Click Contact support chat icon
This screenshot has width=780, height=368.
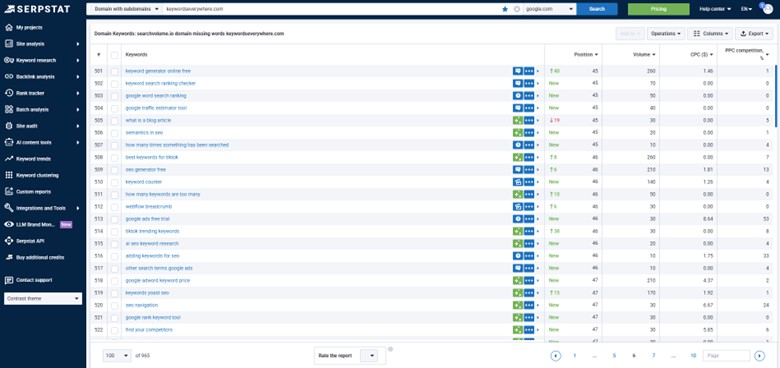click(x=8, y=280)
